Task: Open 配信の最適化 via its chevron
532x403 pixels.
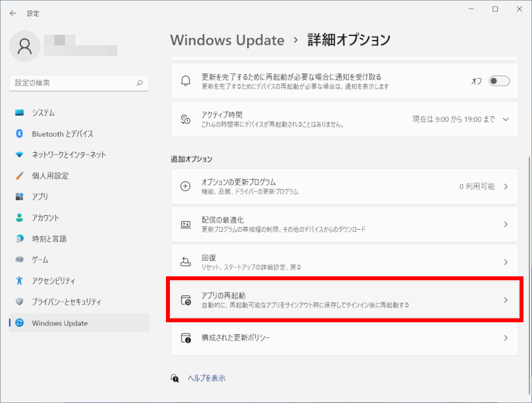Action: pyautogui.click(x=505, y=224)
